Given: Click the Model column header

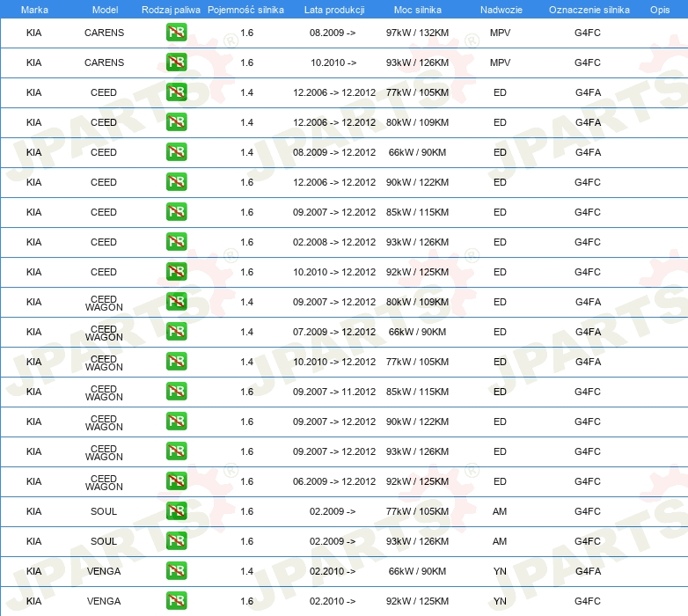Looking at the screenshot, I should coord(105,10).
